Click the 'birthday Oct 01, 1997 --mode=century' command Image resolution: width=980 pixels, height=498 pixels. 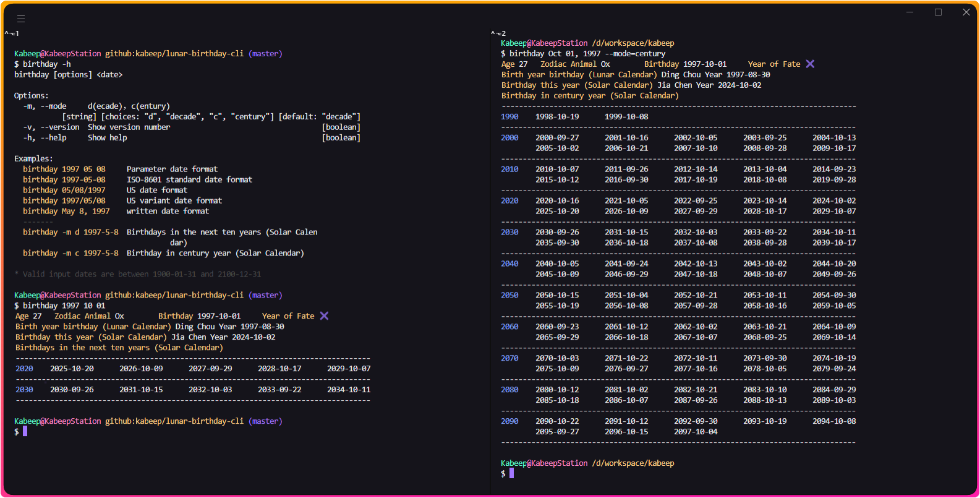tap(587, 54)
